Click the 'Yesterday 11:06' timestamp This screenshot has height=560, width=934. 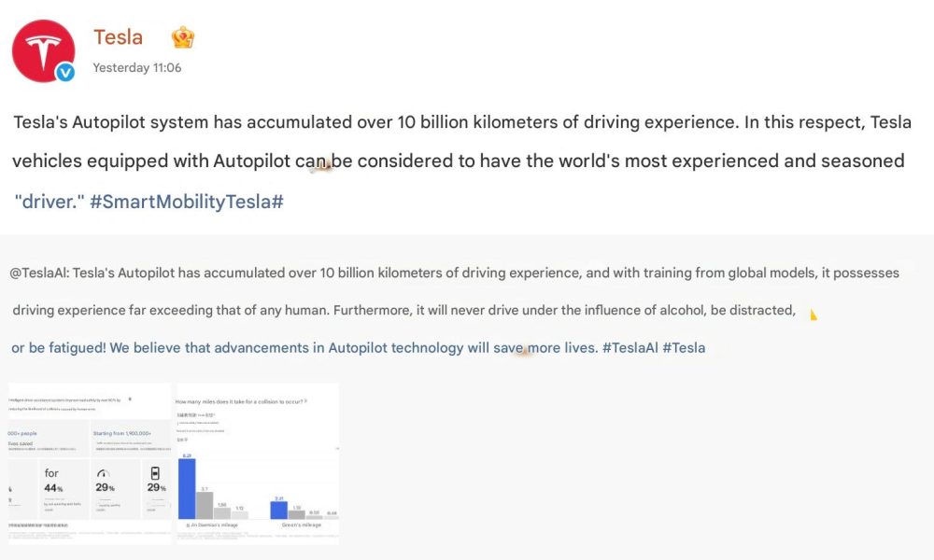pos(137,68)
